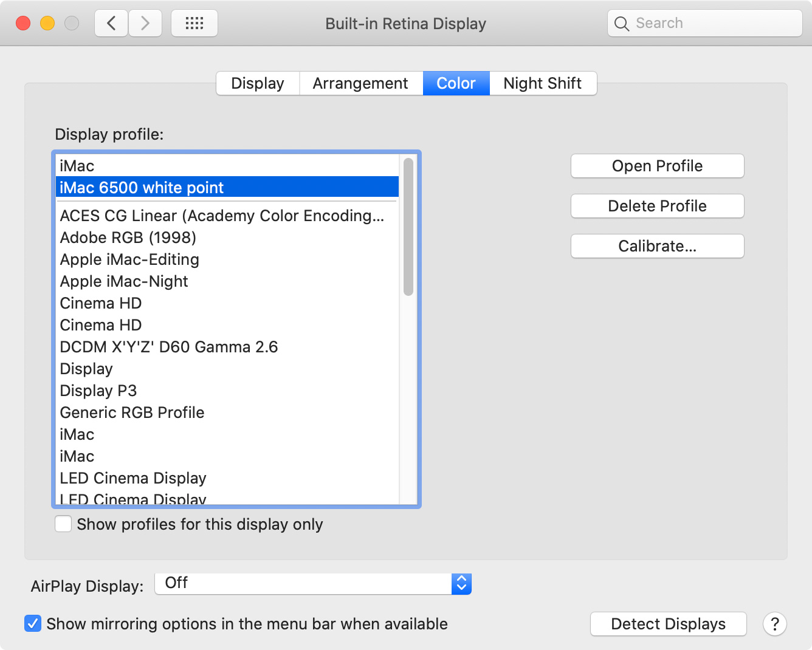Close the window with the red button
The width and height of the screenshot is (812, 650).
pyautogui.click(x=23, y=24)
